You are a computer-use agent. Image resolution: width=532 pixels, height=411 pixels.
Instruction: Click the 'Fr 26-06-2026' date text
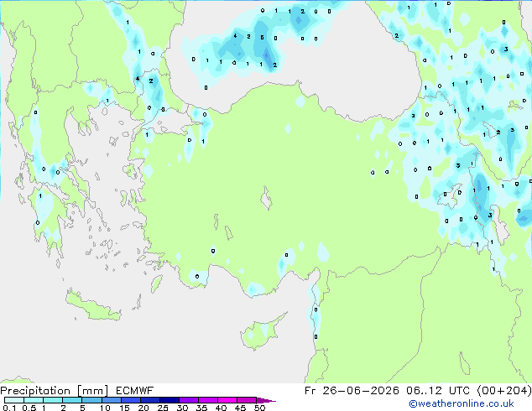pos(352,391)
